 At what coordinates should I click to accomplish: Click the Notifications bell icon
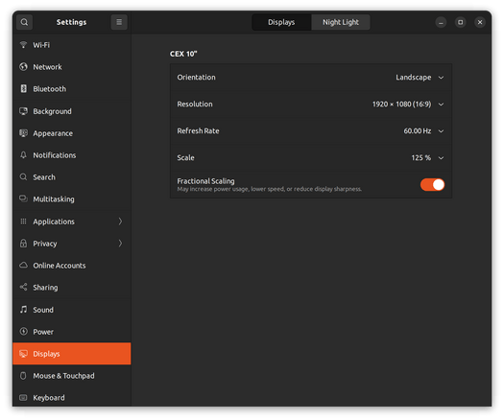[x=23, y=155]
